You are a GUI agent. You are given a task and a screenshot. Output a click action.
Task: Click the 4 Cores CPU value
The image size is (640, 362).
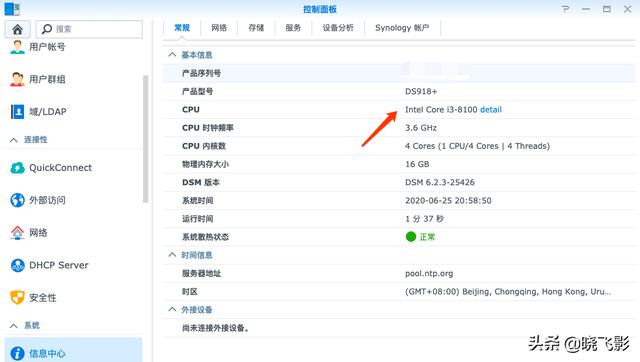tap(477, 146)
